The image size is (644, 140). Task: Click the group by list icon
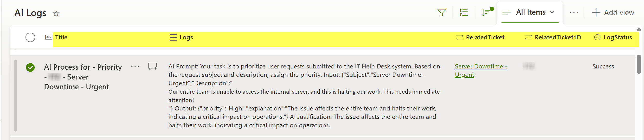[464, 12]
